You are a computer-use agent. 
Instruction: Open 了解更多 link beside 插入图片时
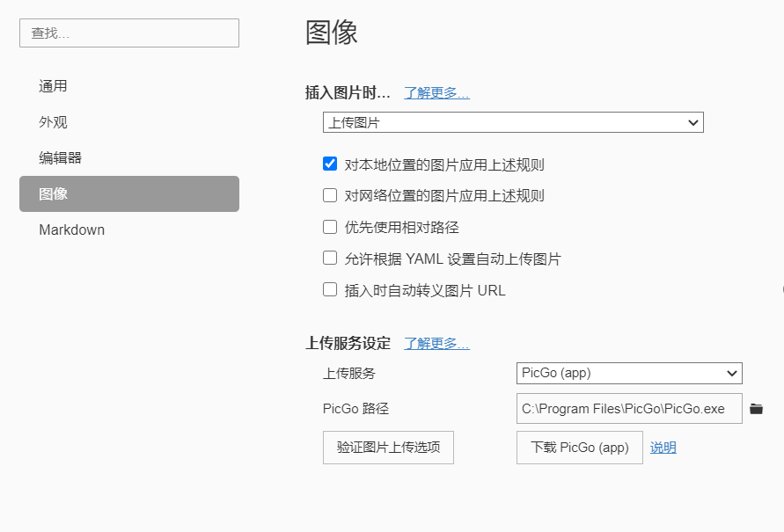[x=436, y=93]
